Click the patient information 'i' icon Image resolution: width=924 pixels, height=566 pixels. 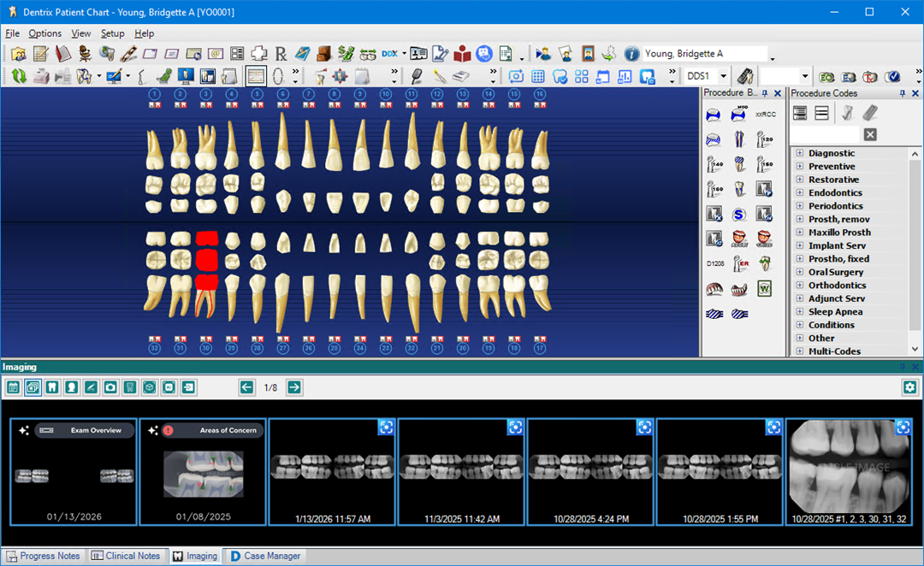coord(632,54)
